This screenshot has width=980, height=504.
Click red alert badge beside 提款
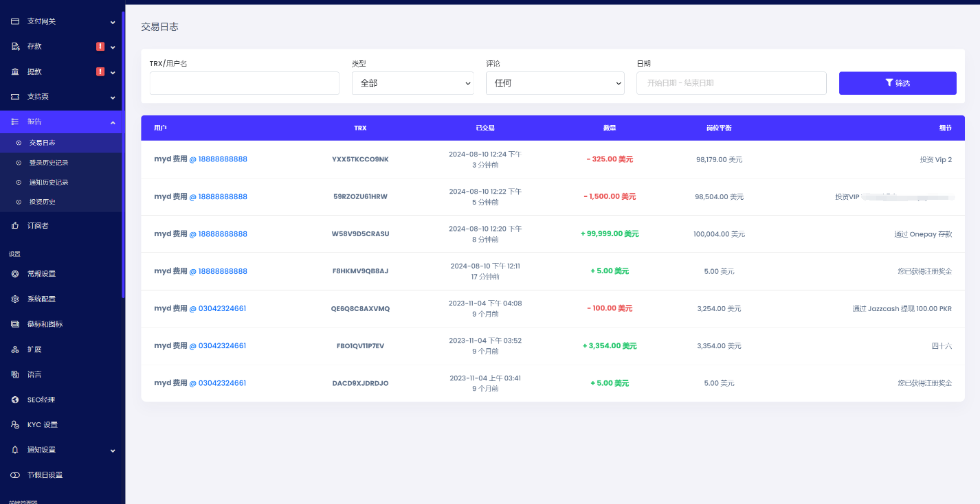pyautogui.click(x=100, y=71)
